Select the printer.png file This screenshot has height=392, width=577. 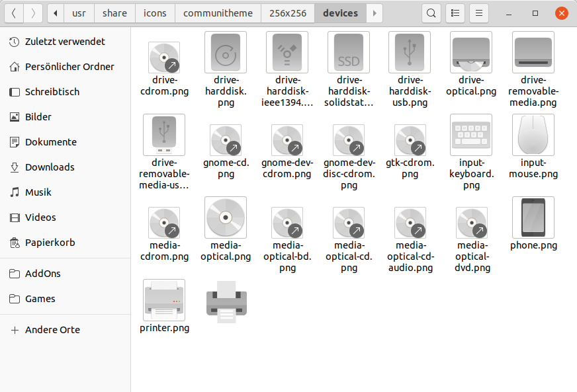[x=164, y=300]
